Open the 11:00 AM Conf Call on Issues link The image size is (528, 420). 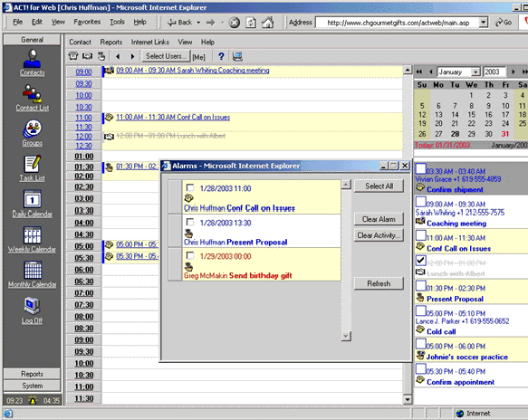(x=173, y=117)
